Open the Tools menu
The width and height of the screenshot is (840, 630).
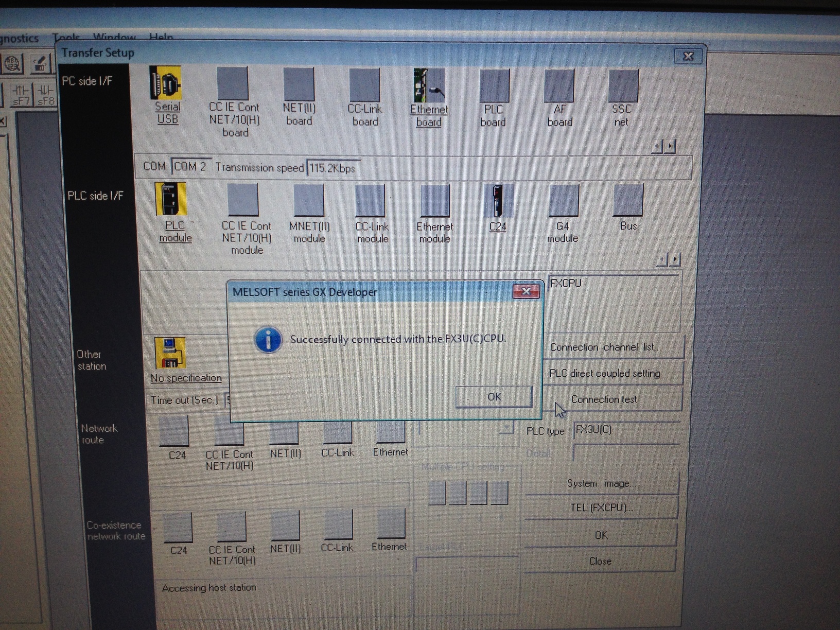coord(66,38)
